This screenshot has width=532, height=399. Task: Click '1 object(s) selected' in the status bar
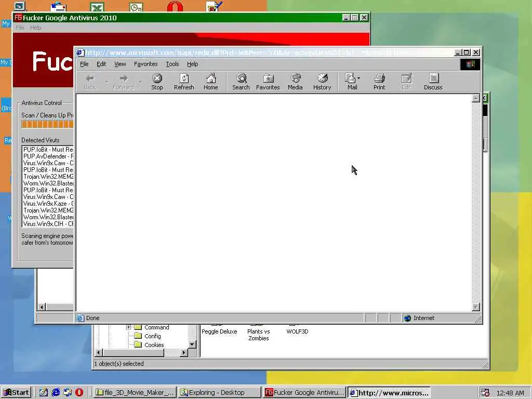[119, 363]
